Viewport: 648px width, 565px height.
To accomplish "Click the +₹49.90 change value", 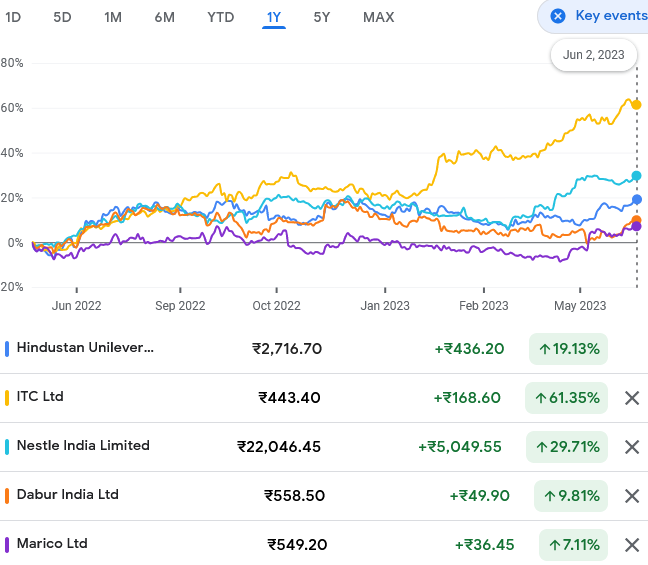I will coord(479,496).
